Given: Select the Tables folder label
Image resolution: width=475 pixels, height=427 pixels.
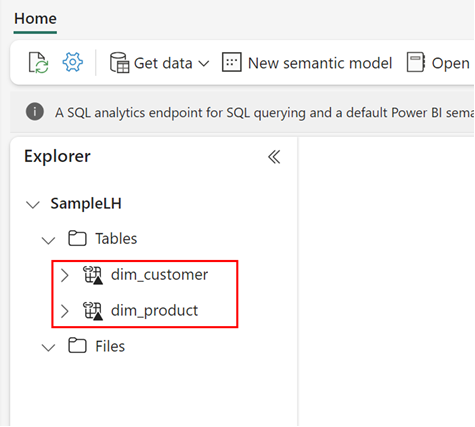Looking at the screenshot, I should tap(116, 239).
